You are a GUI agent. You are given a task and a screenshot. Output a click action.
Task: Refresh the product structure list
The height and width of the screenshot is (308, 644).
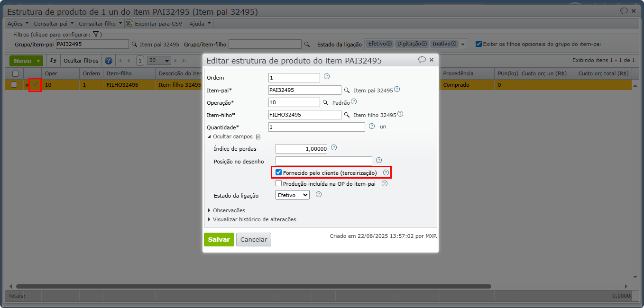[53, 61]
